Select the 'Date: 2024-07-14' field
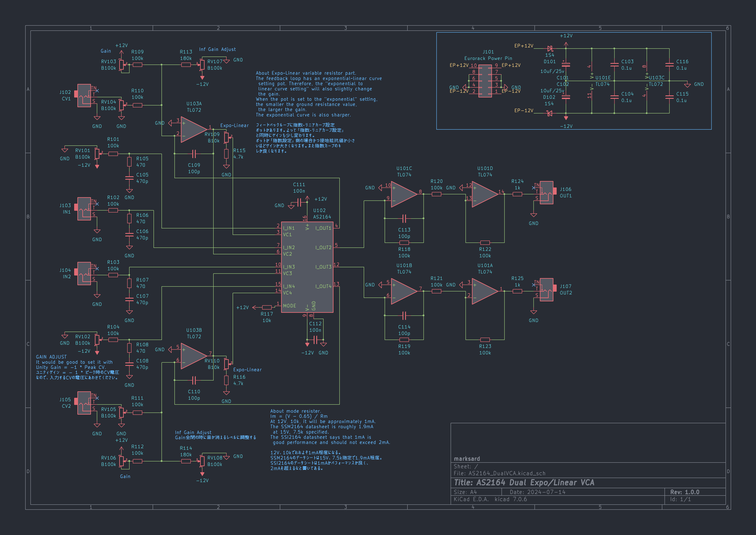This screenshot has height=535, width=756. [538, 492]
